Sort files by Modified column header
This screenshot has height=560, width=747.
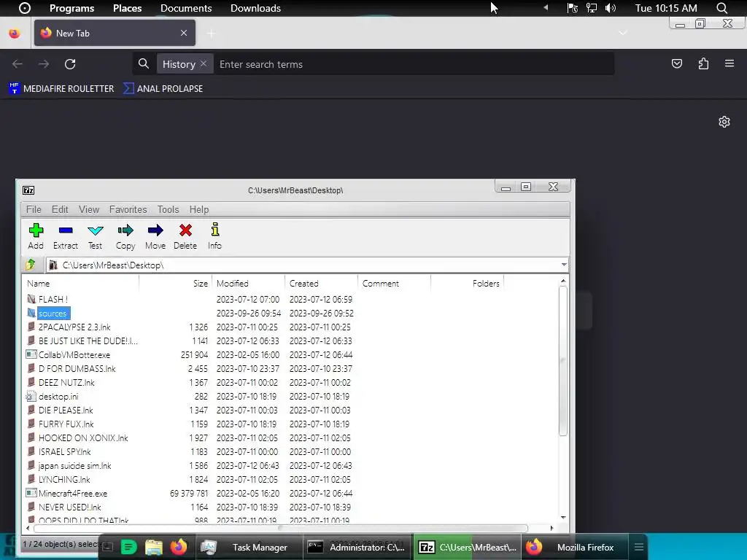(x=248, y=284)
